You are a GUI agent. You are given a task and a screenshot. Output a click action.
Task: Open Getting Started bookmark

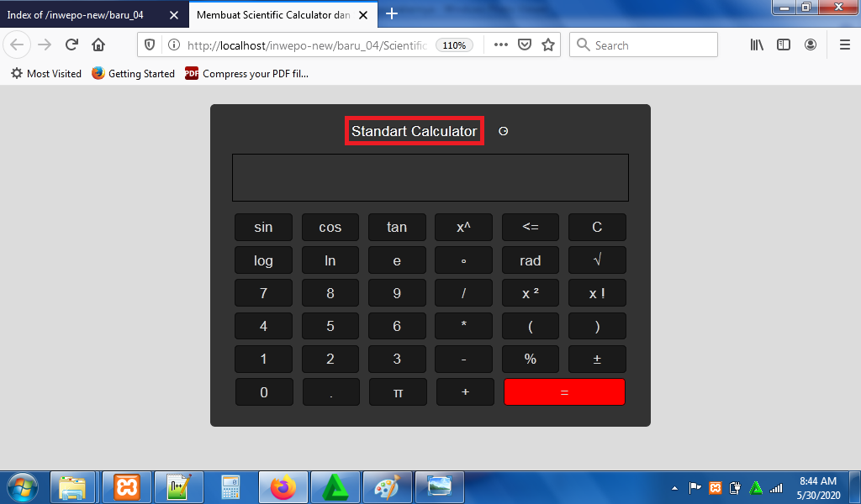pos(134,73)
